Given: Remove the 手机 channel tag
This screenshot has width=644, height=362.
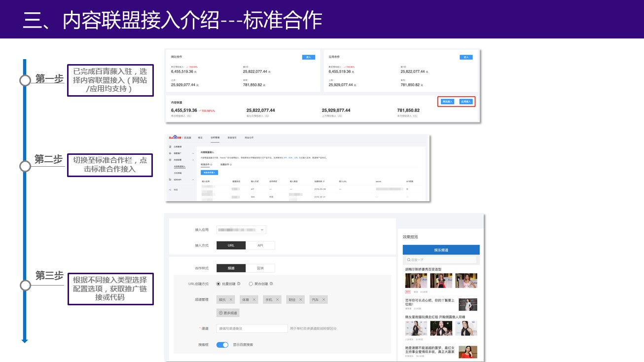Looking at the screenshot, I should [278, 299].
